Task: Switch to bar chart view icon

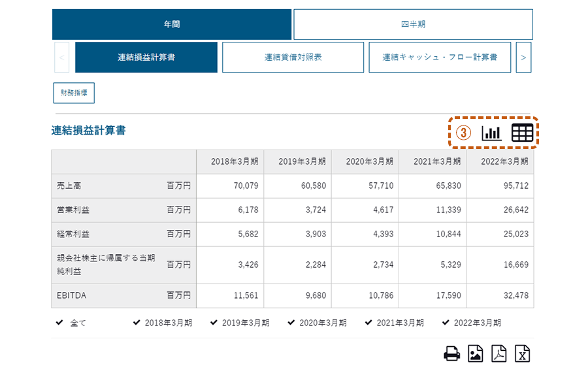Action: [x=491, y=133]
